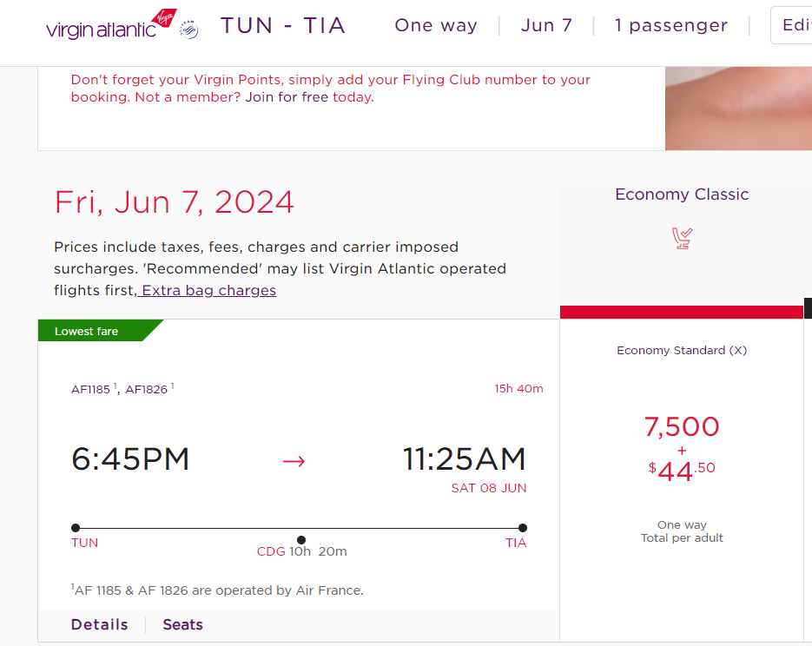Click the Jun 7 date in header
Image resolution: width=812 pixels, height=646 pixels.
[546, 25]
